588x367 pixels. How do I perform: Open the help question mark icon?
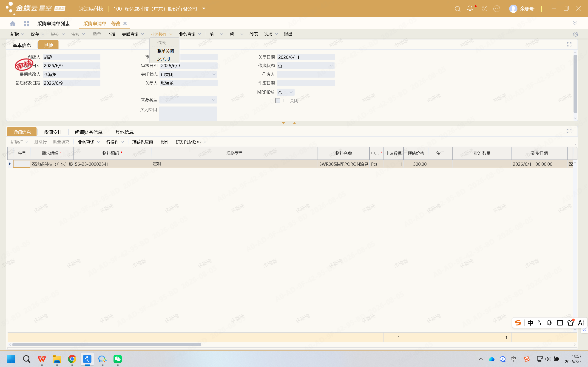[x=485, y=9]
